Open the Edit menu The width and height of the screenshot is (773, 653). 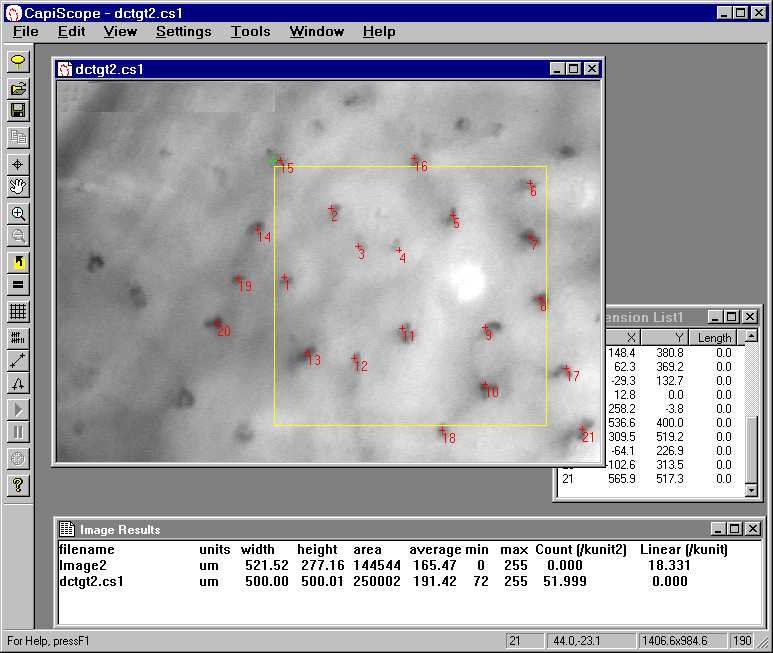[71, 32]
